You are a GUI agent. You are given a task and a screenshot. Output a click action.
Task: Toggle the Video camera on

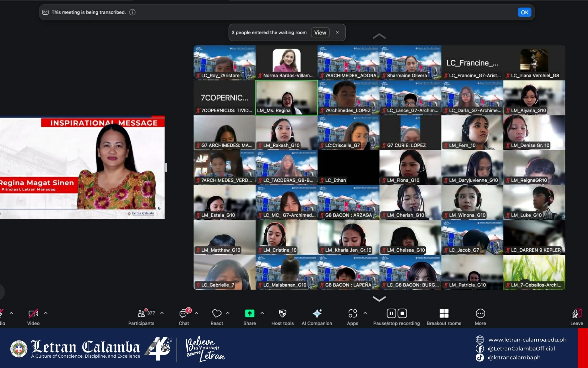click(x=33, y=314)
